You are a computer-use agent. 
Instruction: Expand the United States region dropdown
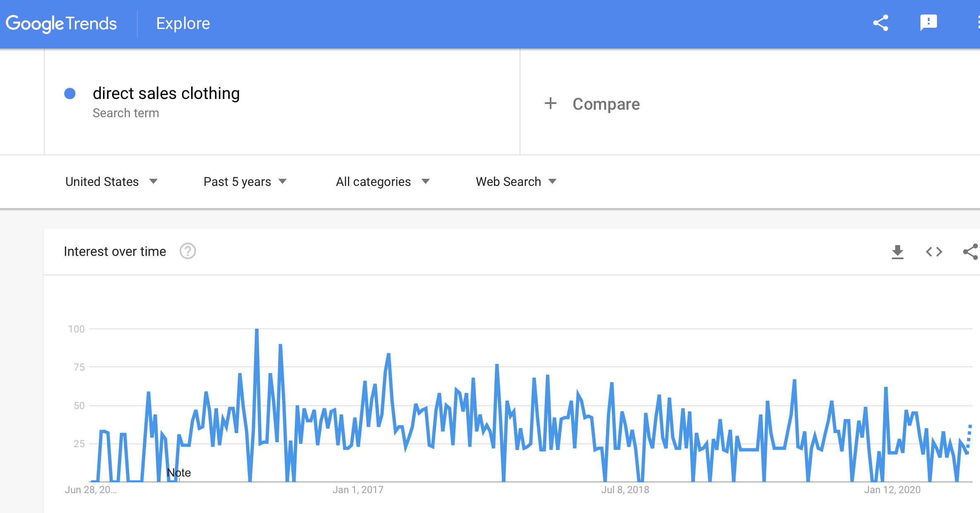click(111, 182)
